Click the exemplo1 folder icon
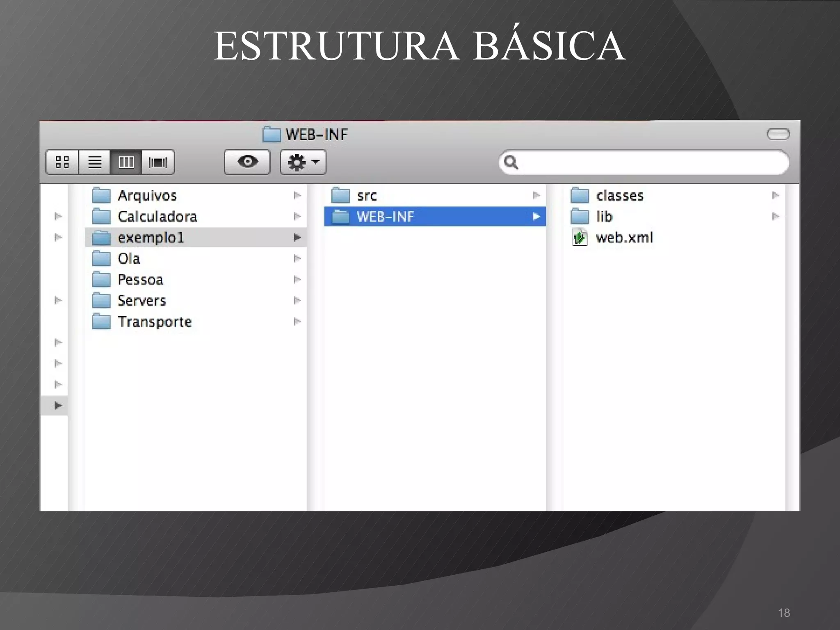Screen dimensions: 840x630 tap(101, 237)
